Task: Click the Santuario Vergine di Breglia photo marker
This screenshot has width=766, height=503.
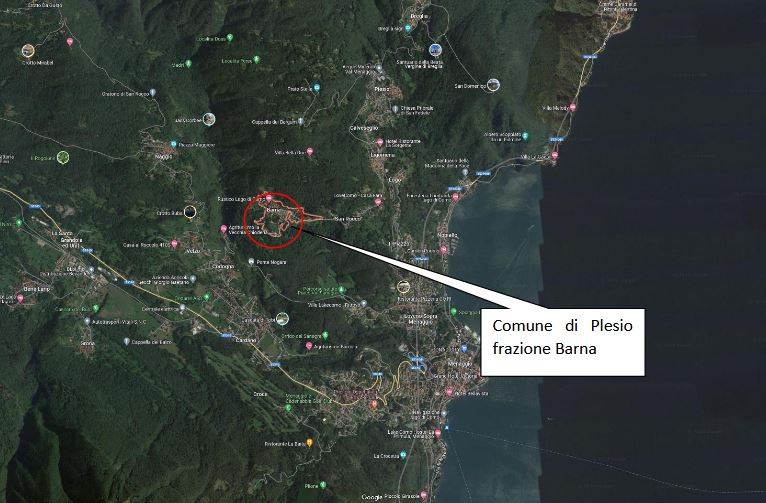Action: 435,50
